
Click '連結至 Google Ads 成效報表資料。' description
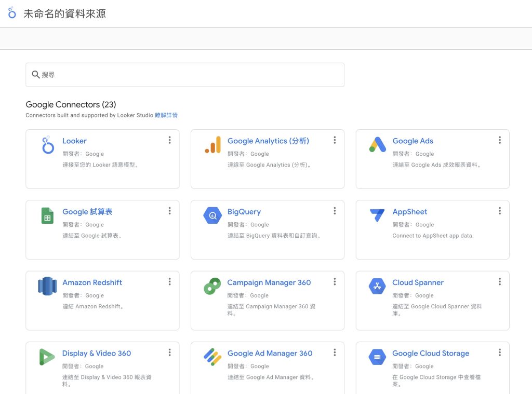click(436, 165)
